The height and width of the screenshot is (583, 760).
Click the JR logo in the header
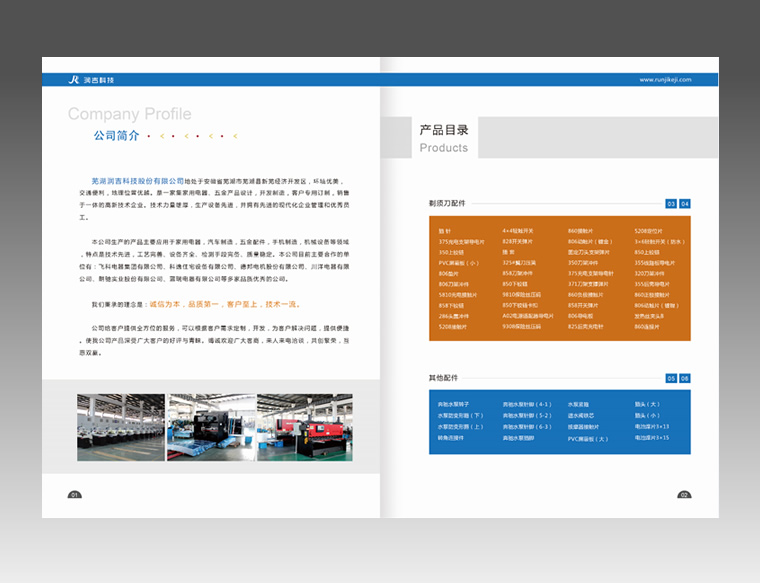(74, 79)
